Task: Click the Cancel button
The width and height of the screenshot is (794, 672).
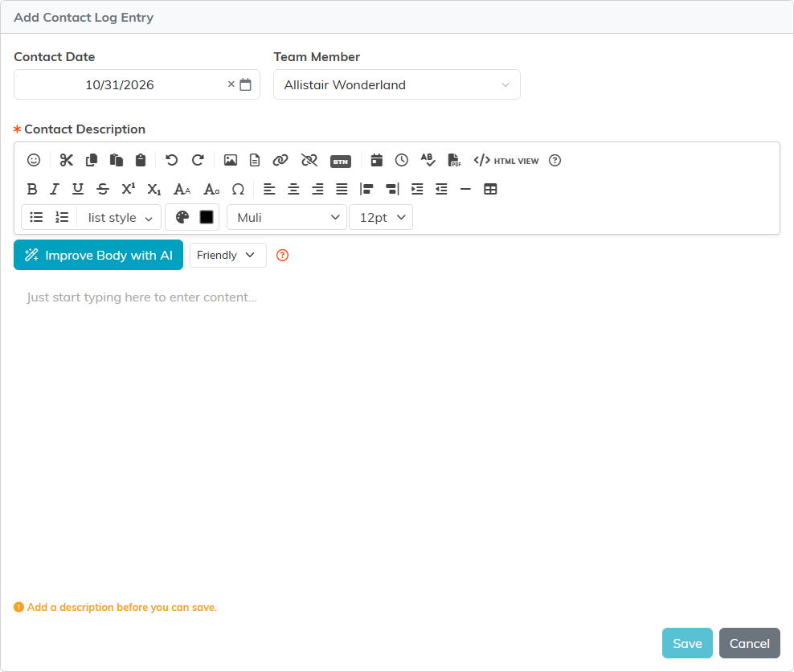Action: coord(750,643)
